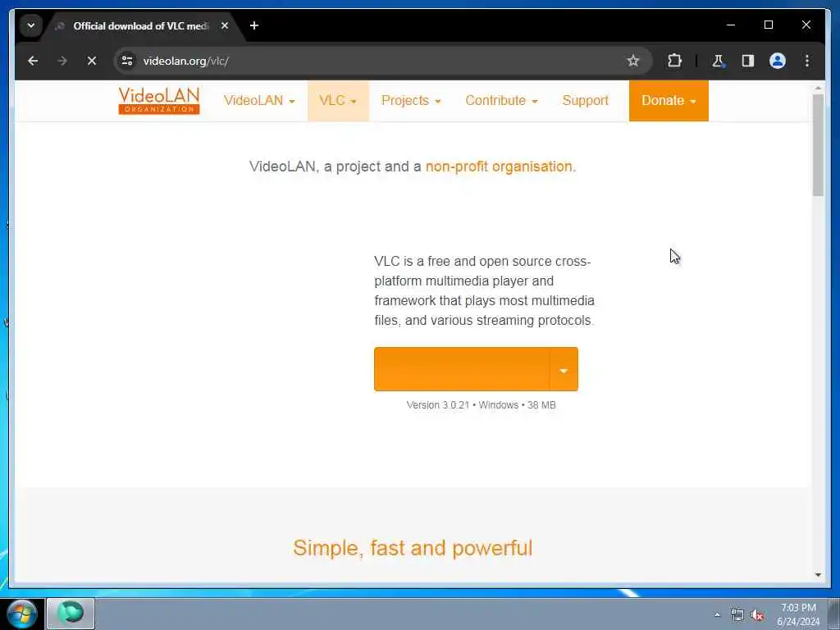Expand the VLC navigation menu

pyautogui.click(x=338, y=101)
